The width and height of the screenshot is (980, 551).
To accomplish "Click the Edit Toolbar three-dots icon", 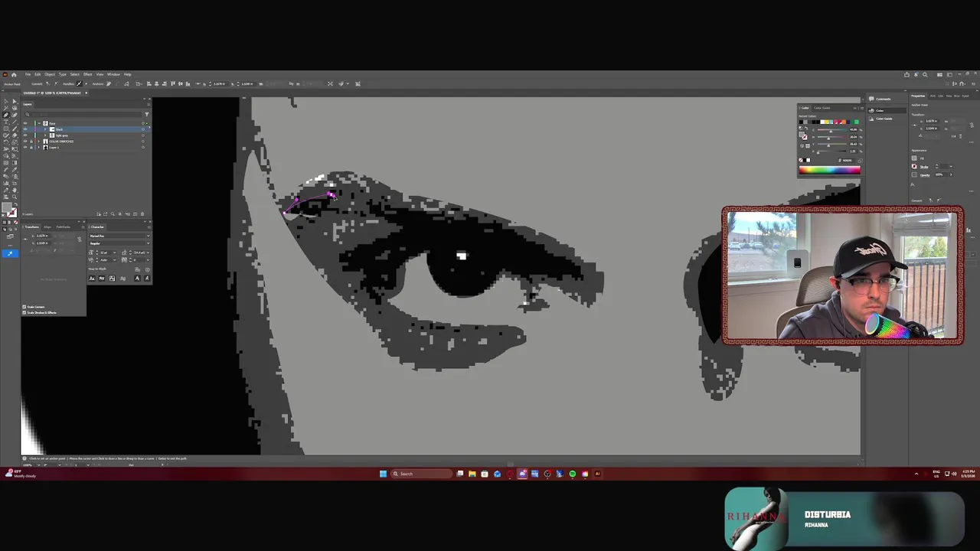I will [10, 246].
